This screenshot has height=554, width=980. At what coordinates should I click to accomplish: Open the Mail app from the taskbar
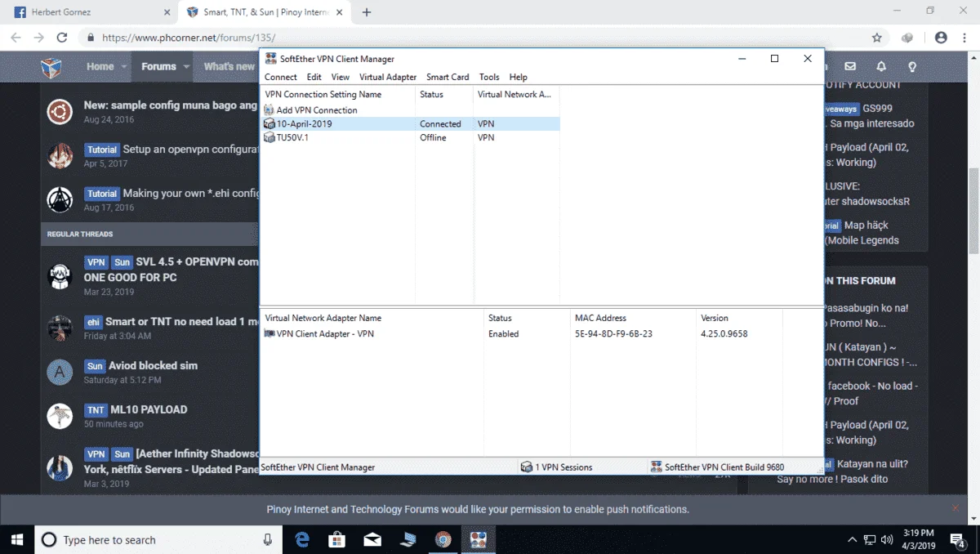(x=372, y=539)
